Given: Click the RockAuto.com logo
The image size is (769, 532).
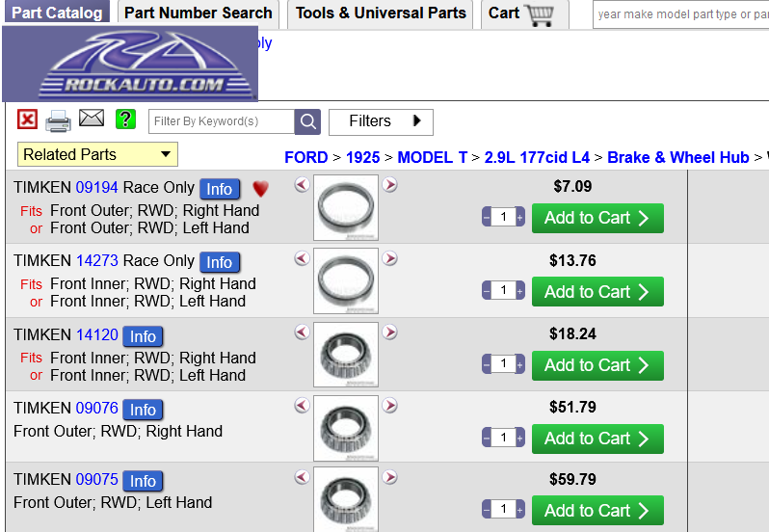Looking at the screenshot, I should click(130, 66).
